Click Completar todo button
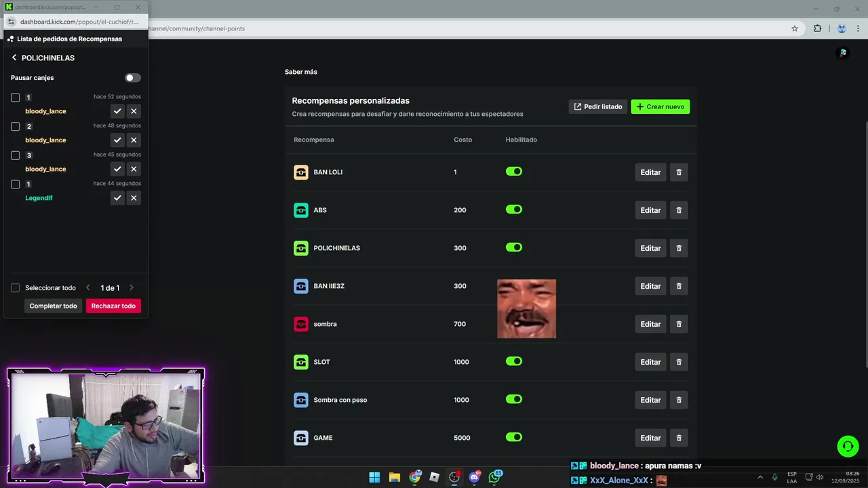 [x=53, y=306]
